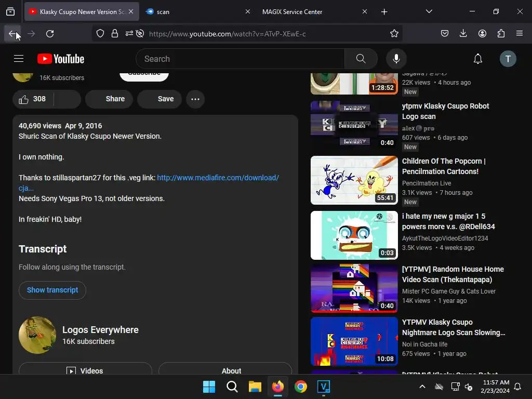532x399 pixels.
Task: Click the Share button
Action: point(109,99)
